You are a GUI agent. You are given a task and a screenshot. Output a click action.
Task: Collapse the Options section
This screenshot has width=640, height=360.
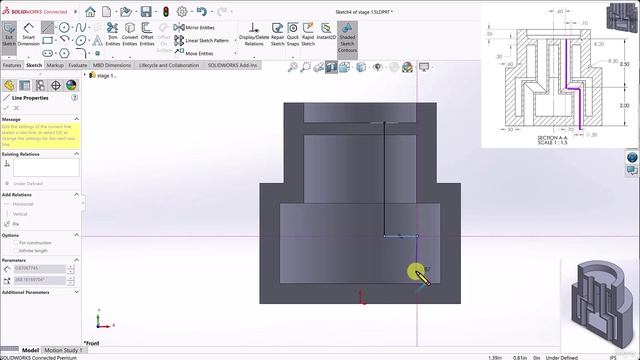coord(76,235)
